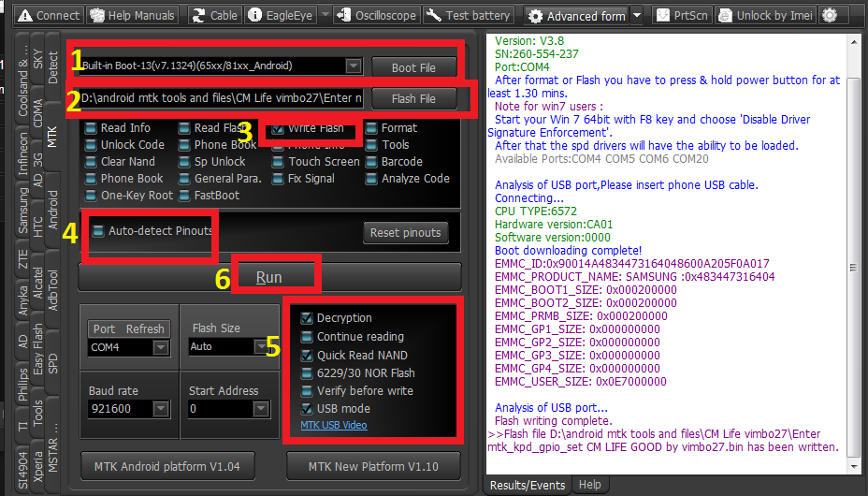Uncheck the USB mode checkbox

[307, 409]
